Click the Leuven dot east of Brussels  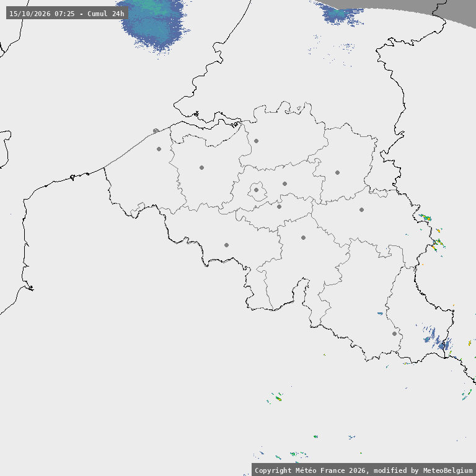coord(284,183)
